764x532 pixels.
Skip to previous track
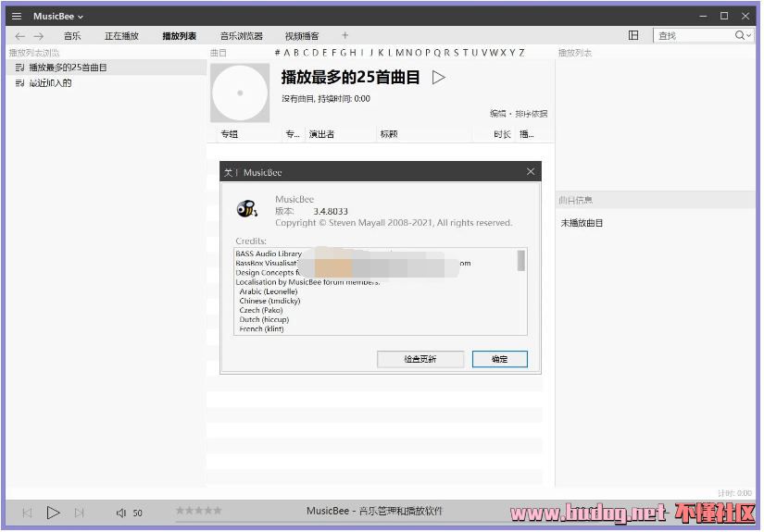(x=27, y=513)
